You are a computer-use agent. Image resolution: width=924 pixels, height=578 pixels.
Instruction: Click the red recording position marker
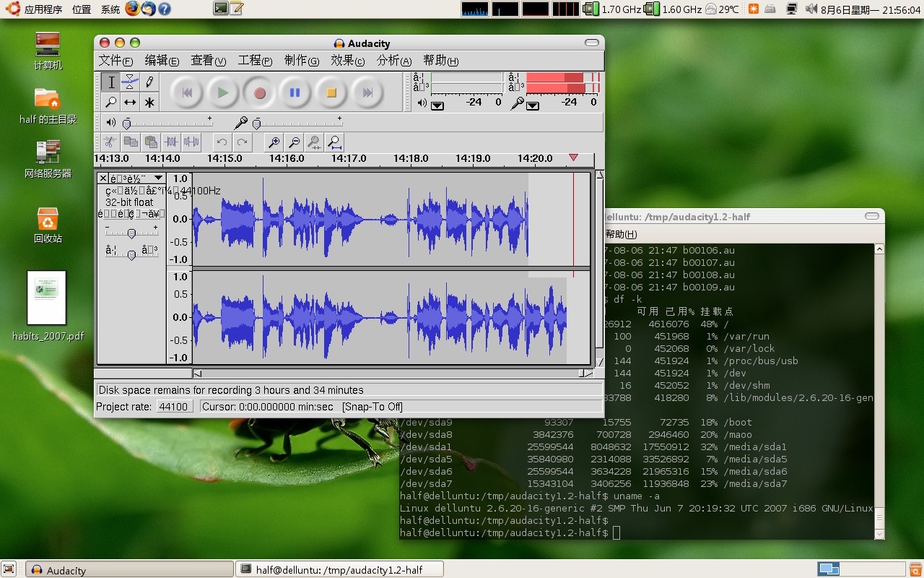[574, 158]
